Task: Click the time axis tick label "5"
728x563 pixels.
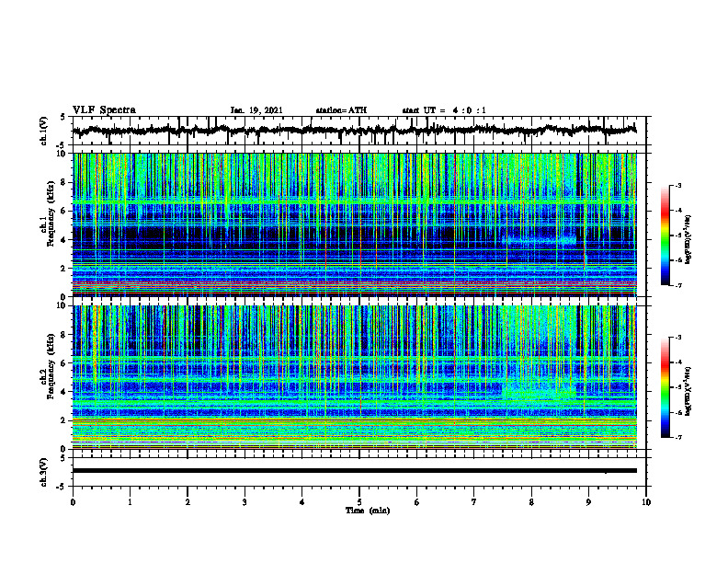Action: pos(359,502)
